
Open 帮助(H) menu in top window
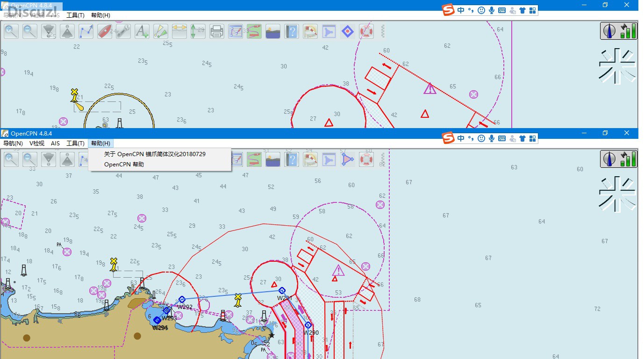coord(100,15)
